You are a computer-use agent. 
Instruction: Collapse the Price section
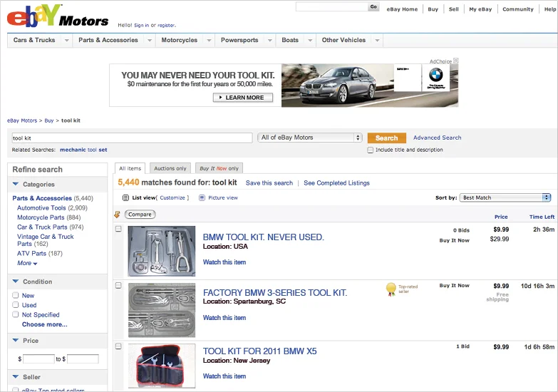tap(15, 341)
